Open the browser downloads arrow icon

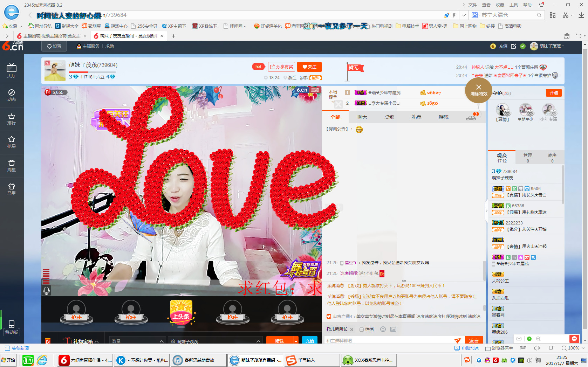pos(581,15)
